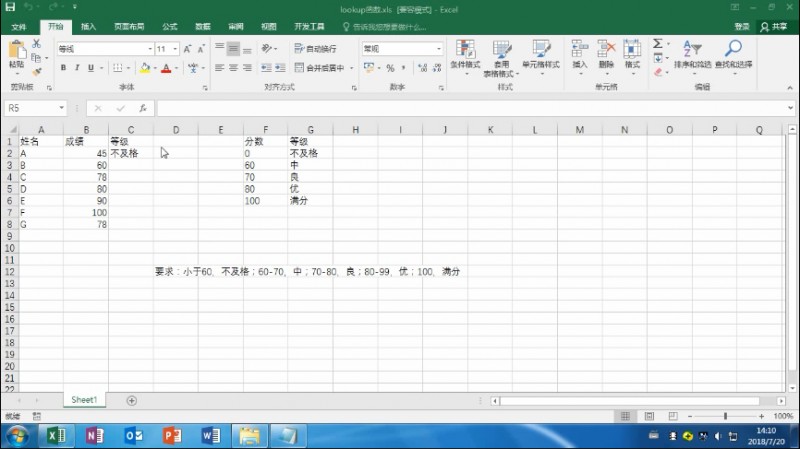Switch to the 公式 ribbon tab
The image size is (800, 449).
(170, 27)
